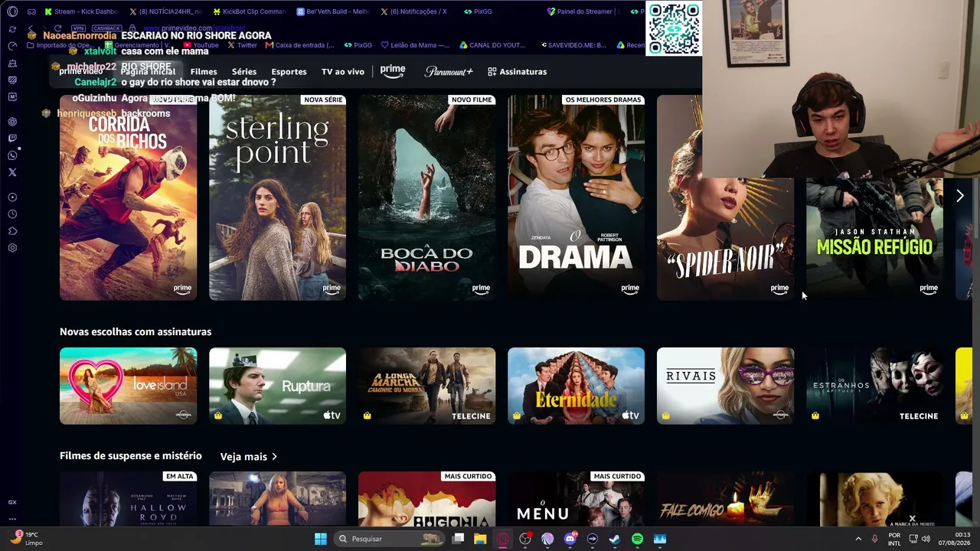
Task: Open the Windows Start menu
Action: coord(321,539)
